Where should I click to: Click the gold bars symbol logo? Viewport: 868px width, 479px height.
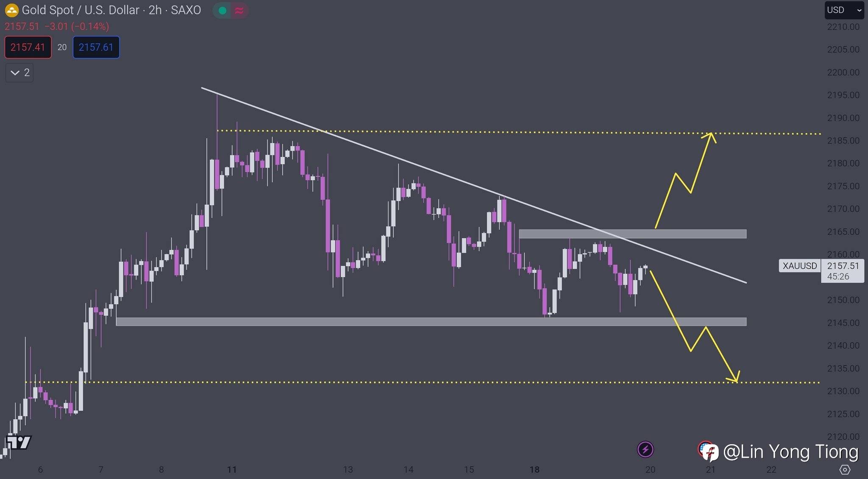click(11, 10)
